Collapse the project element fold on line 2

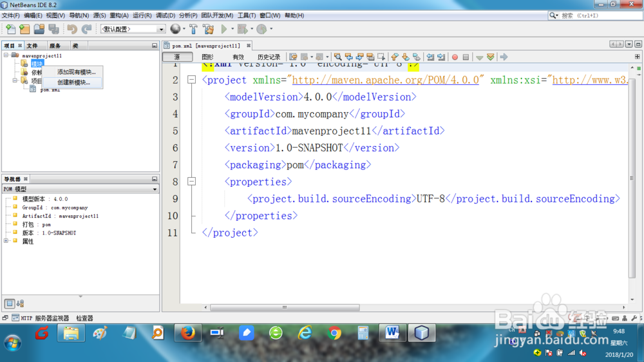coord(191,80)
